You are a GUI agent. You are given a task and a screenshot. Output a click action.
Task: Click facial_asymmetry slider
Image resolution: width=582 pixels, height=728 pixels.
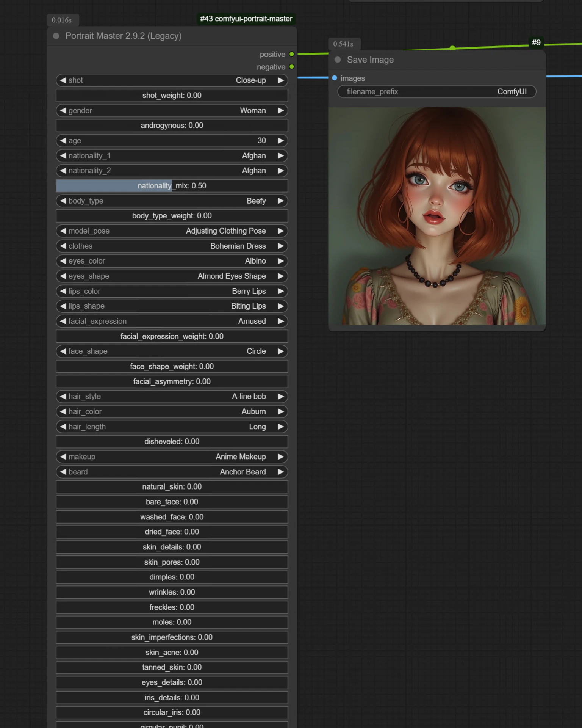172,381
